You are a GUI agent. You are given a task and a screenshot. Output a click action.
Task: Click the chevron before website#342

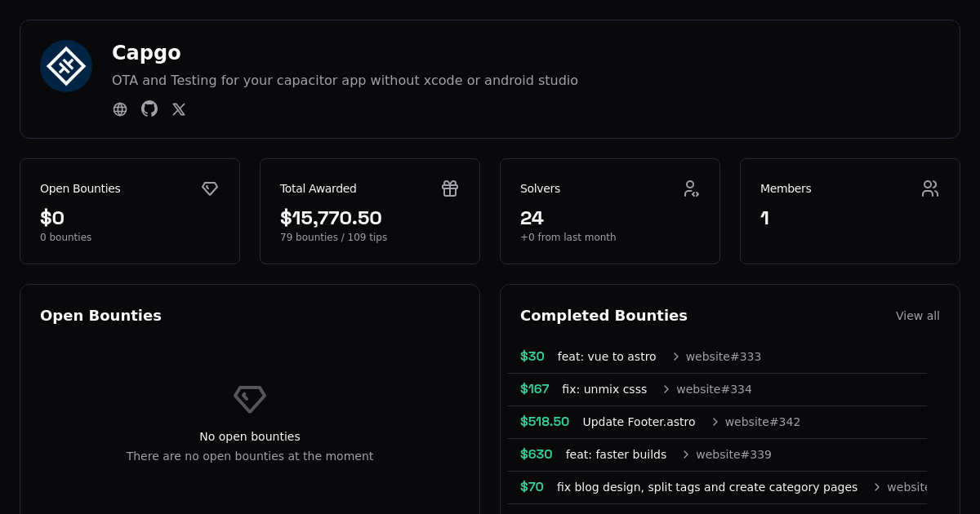(x=715, y=422)
